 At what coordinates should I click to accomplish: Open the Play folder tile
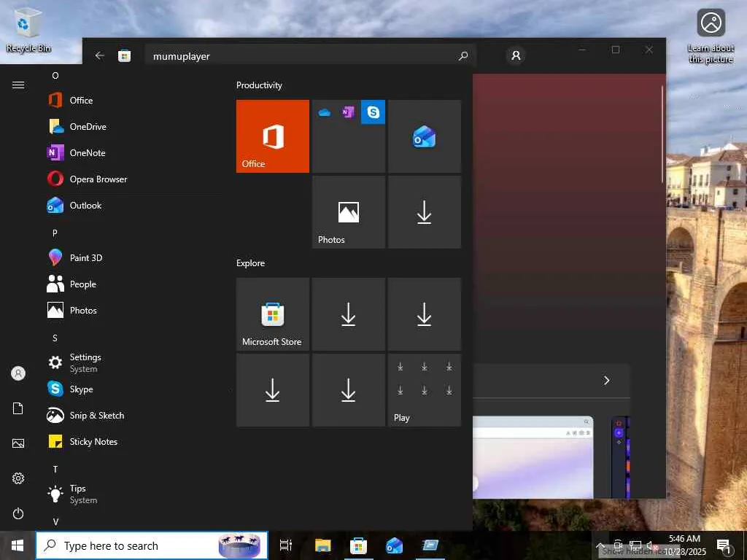(x=425, y=390)
